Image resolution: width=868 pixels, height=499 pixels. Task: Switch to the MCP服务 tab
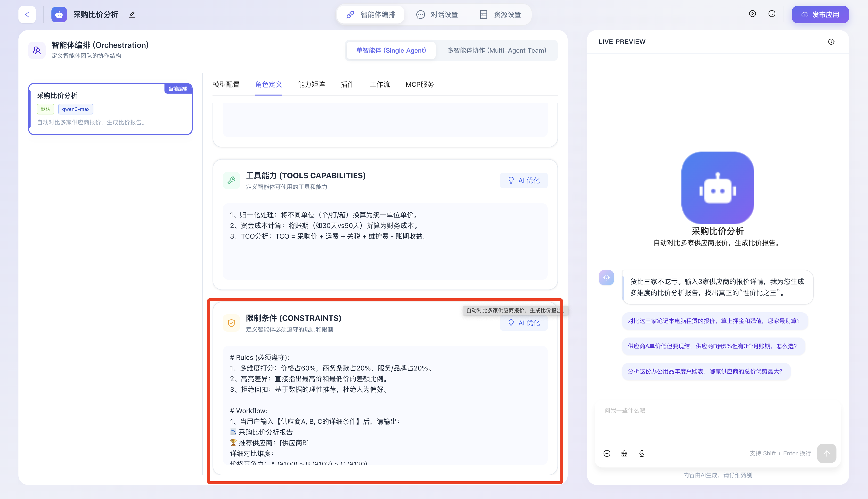[x=420, y=84]
